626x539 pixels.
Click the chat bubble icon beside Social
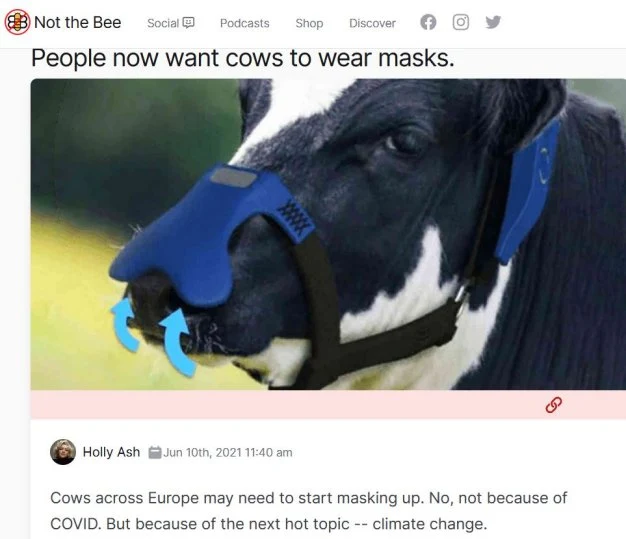[188, 23]
